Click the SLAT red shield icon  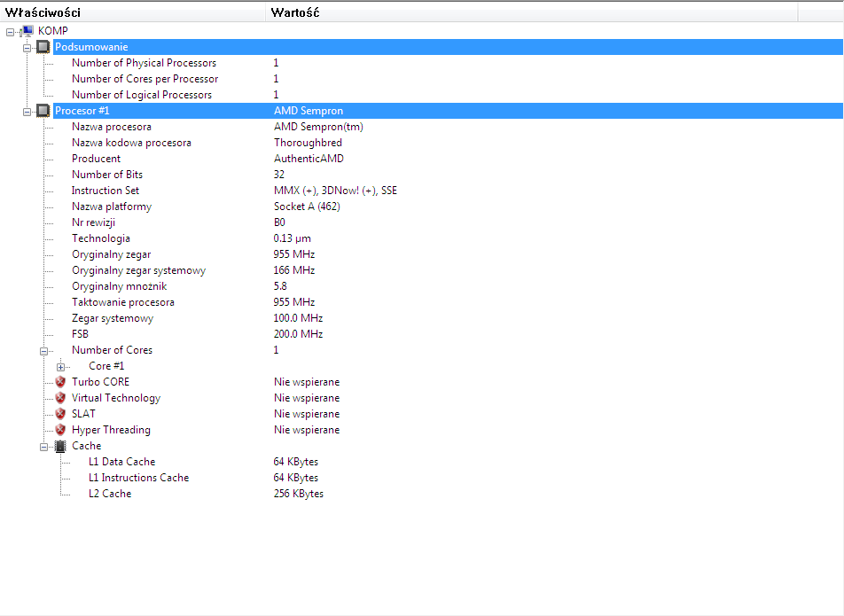point(60,414)
